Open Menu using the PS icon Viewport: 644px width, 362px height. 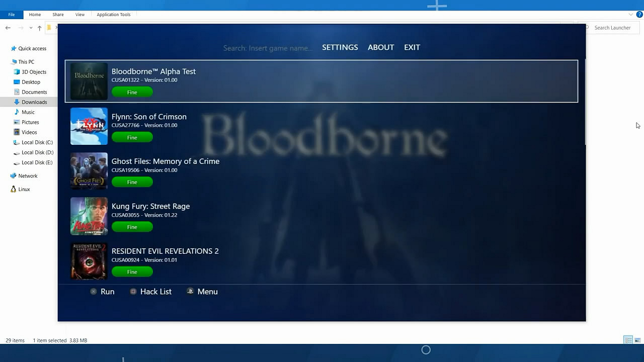pos(190,292)
